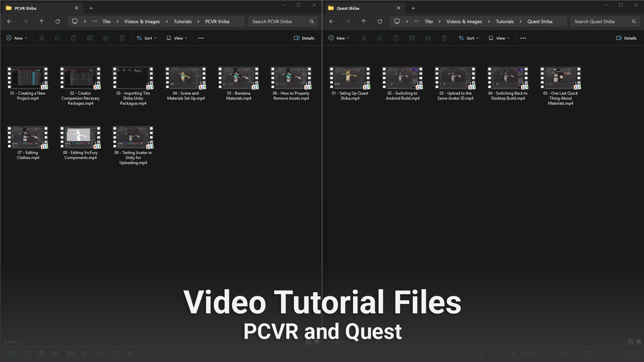The height and width of the screenshot is (362, 644).
Task: Switch to large icons view in Quest window status bar
Action: 638,342
